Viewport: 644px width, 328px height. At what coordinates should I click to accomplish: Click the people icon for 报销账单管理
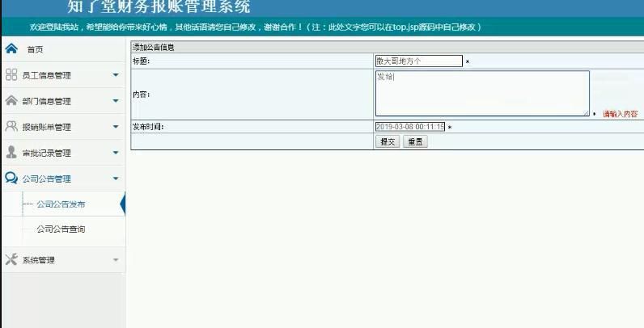[x=11, y=126]
